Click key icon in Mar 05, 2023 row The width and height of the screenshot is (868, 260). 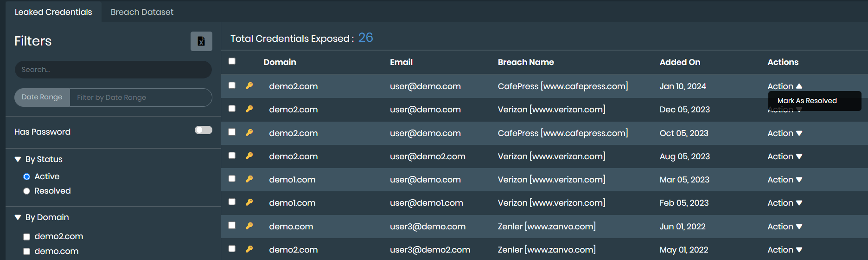click(x=249, y=179)
